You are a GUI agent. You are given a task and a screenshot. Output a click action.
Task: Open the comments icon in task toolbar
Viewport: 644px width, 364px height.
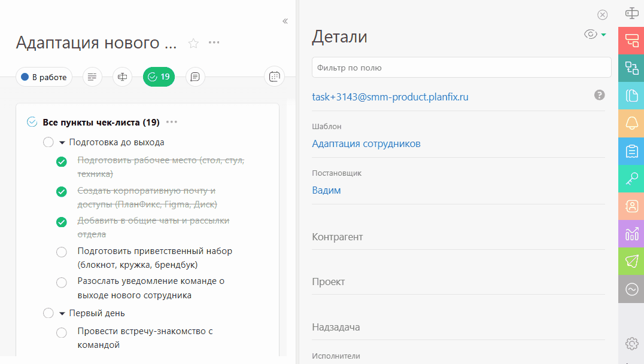195,77
